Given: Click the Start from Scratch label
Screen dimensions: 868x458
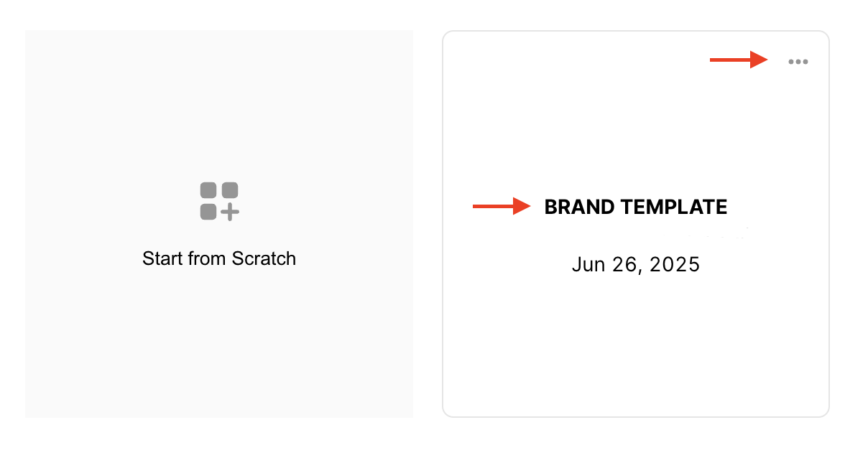Looking at the screenshot, I should pos(219,258).
